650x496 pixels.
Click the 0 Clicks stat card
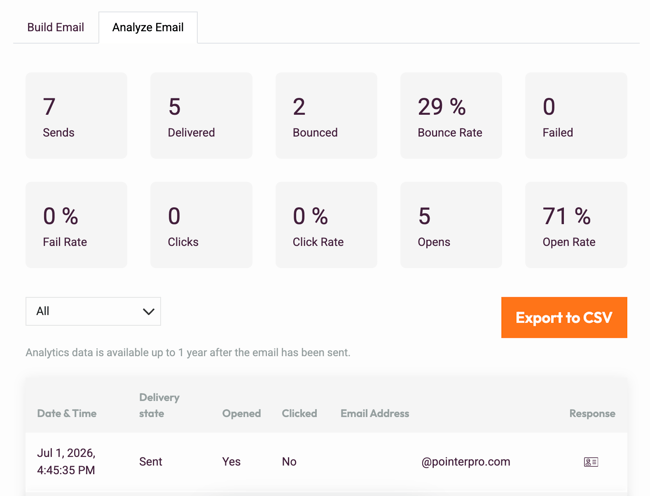pyautogui.click(x=201, y=225)
